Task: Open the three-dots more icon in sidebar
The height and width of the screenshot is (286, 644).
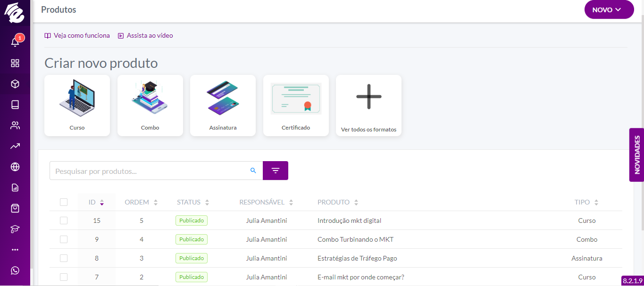Action: (15, 250)
